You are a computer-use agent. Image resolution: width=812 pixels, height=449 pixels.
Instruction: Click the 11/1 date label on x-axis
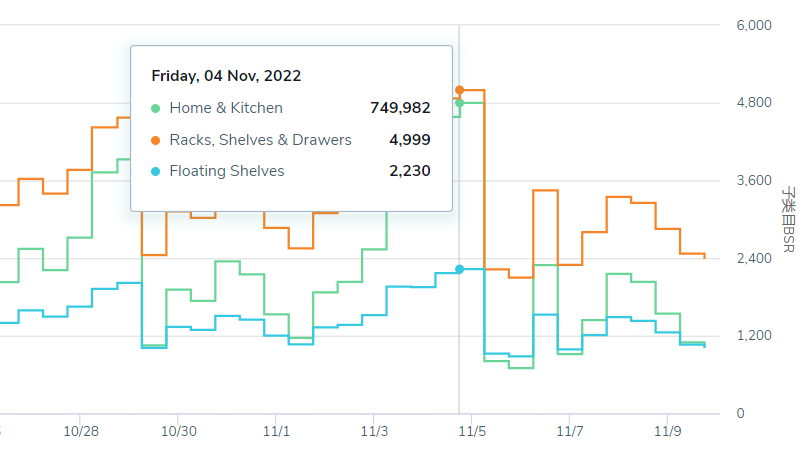tap(276, 431)
